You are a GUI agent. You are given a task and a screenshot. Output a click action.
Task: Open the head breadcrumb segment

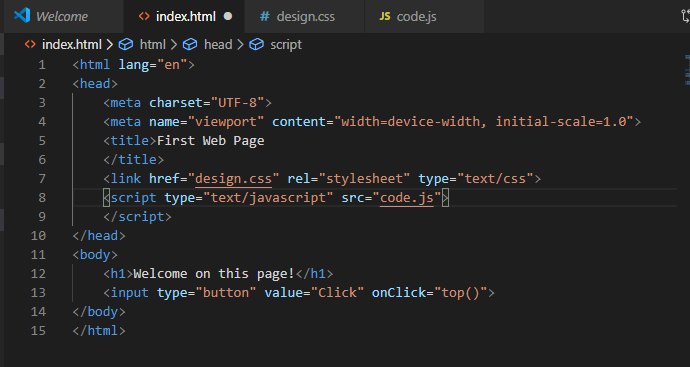pos(218,44)
